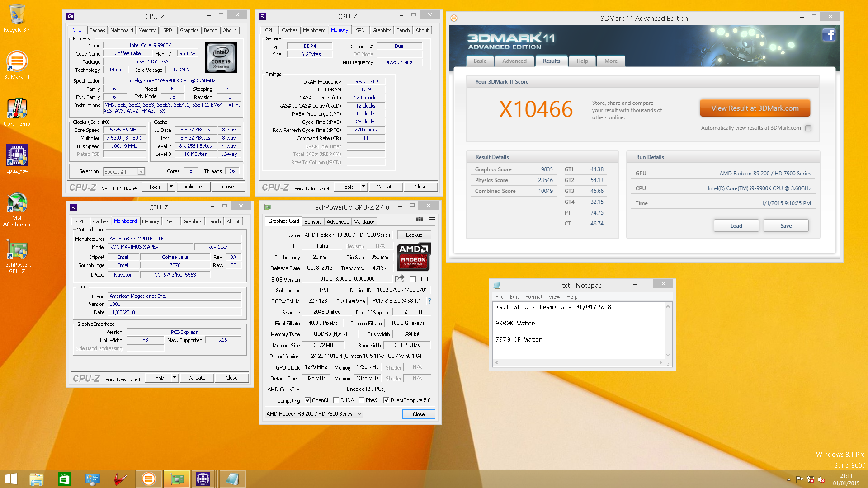Click the Facebook icon in 3DMark
Screen dimensions: 868x488
pos(829,35)
